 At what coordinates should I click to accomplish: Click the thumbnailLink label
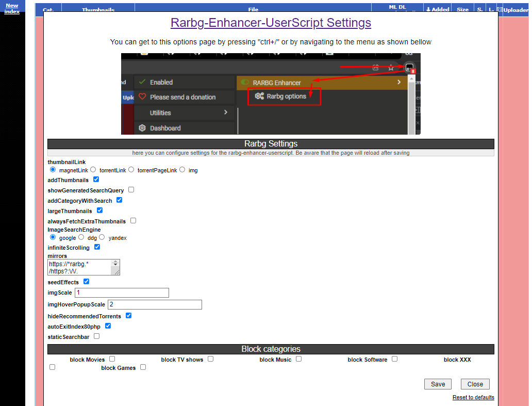tap(66, 162)
